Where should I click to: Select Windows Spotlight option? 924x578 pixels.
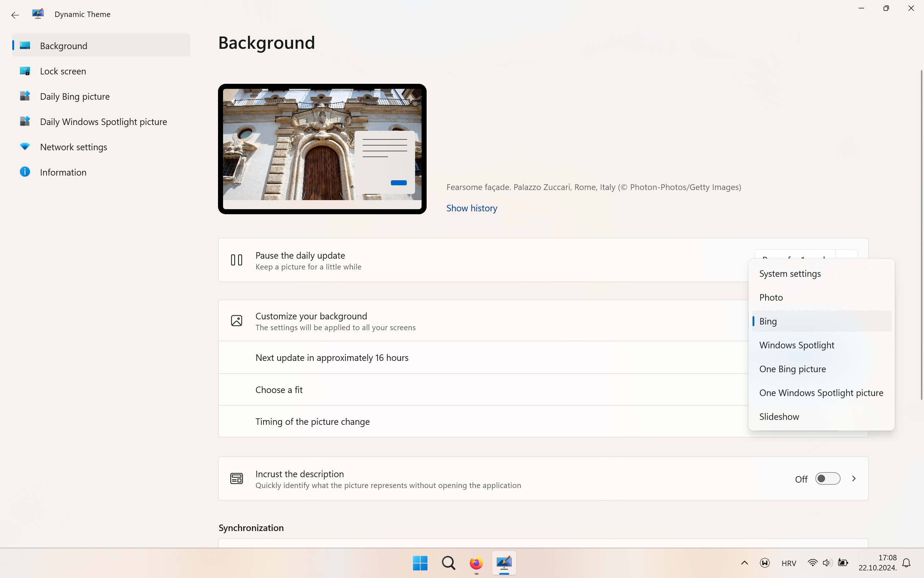821,345
